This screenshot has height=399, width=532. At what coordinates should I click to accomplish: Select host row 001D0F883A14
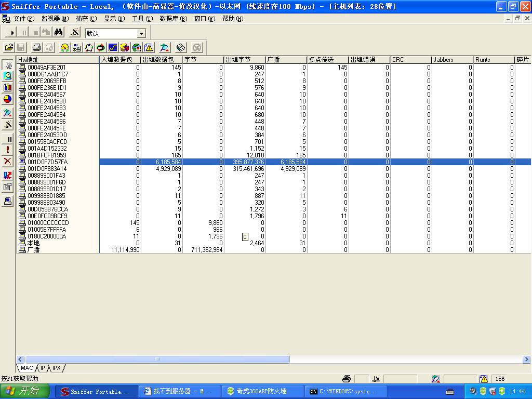(x=47, y=169)
